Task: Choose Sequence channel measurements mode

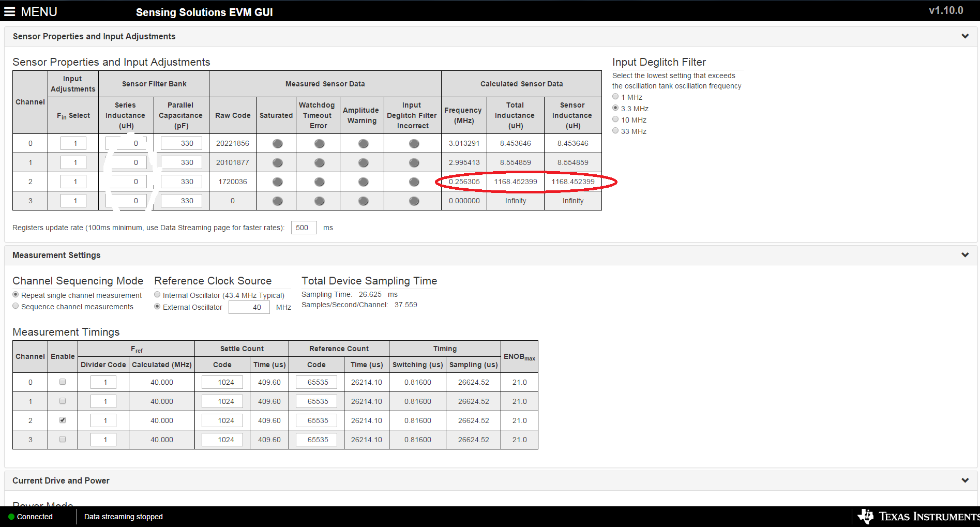Action: click(16, 306)
